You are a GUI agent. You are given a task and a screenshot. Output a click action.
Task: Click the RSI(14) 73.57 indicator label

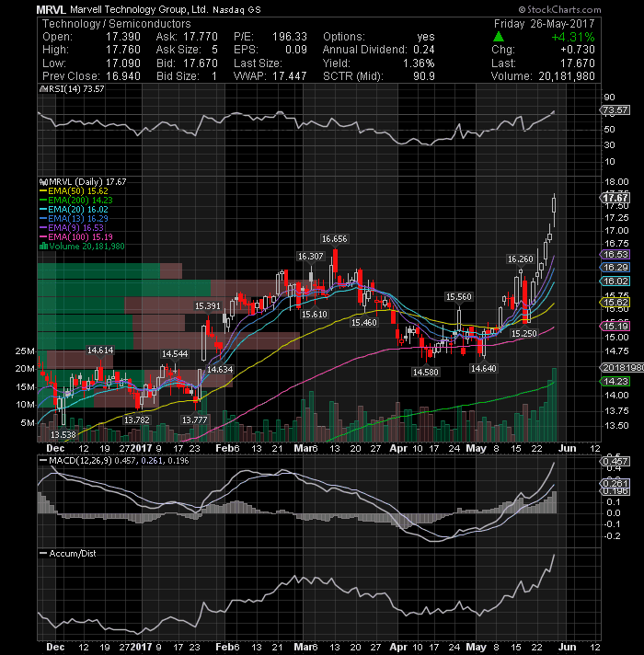76,89
